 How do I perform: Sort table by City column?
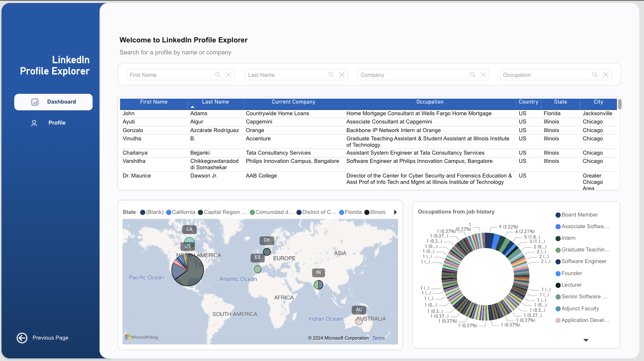click(599, 102)
